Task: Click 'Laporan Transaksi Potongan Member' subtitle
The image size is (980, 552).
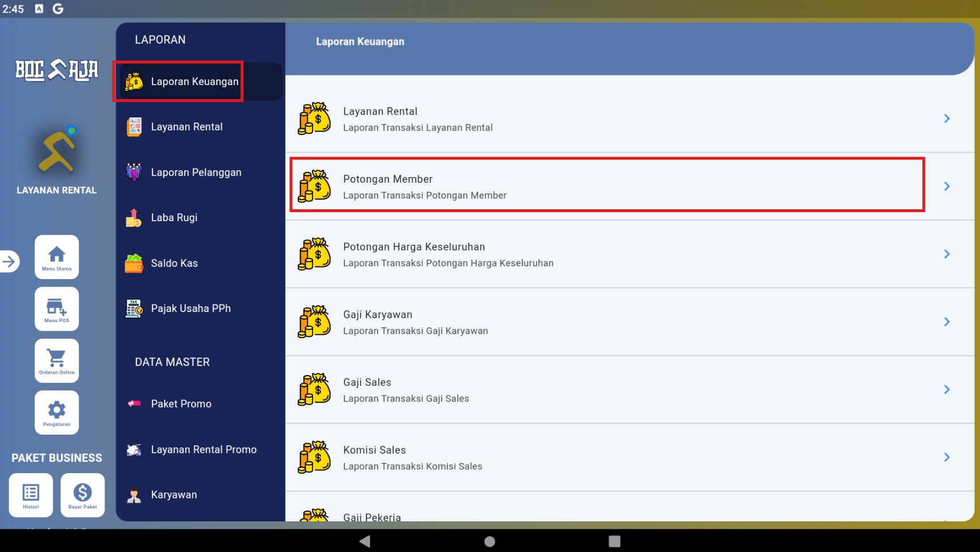Action: point(425,195)
